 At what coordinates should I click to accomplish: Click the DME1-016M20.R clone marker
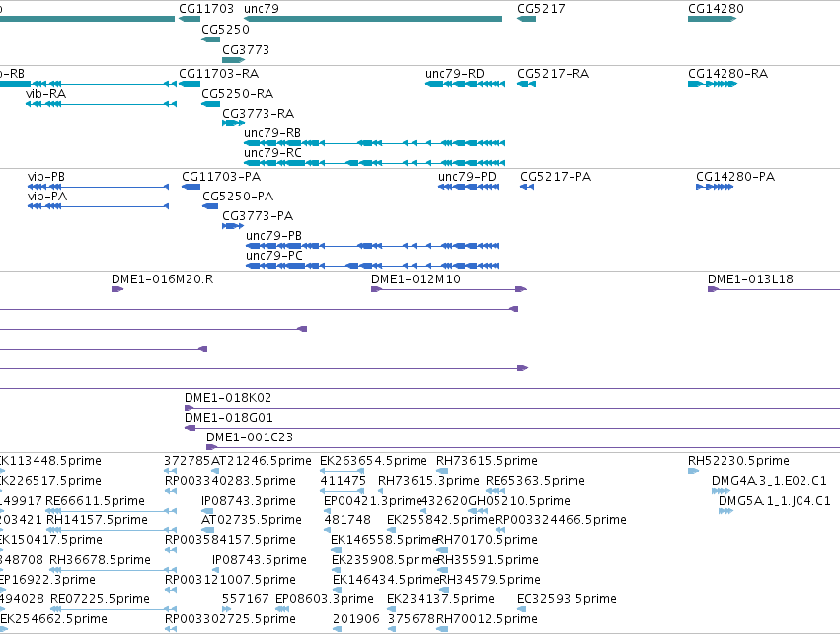[x=117, y=289]
